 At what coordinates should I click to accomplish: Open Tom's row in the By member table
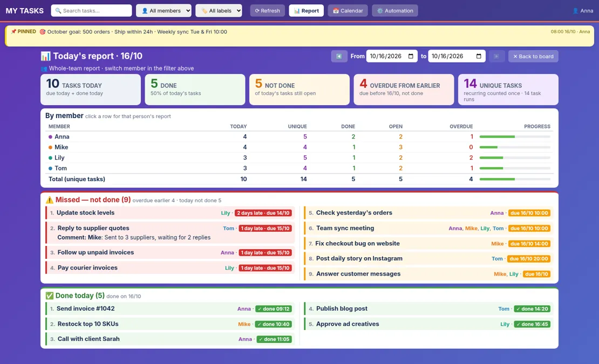click(x=299, y=168)
